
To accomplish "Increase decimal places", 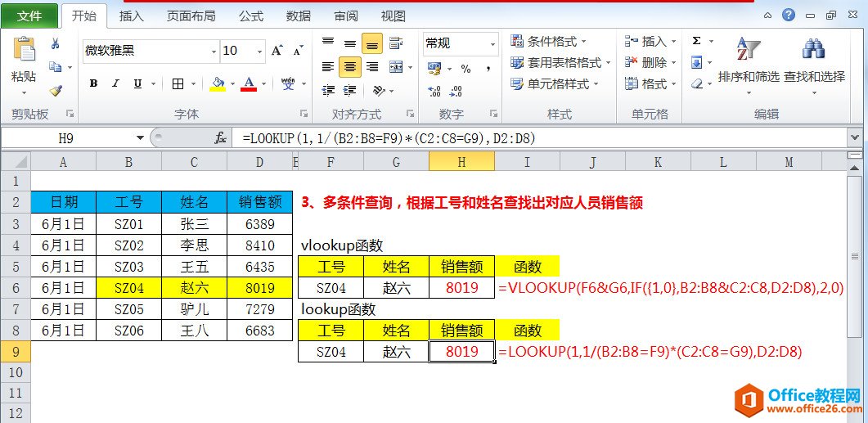I will pyautogui.click(x=434, y=91).
